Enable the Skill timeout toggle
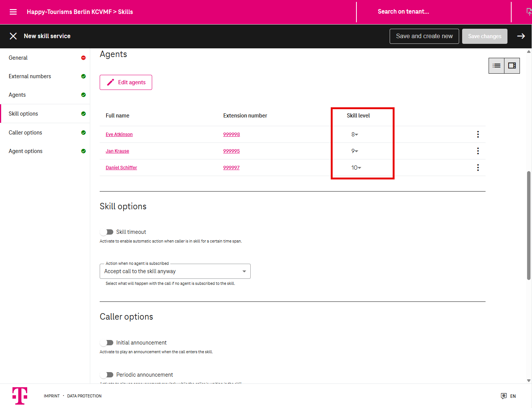 click(x=107, y=232)
